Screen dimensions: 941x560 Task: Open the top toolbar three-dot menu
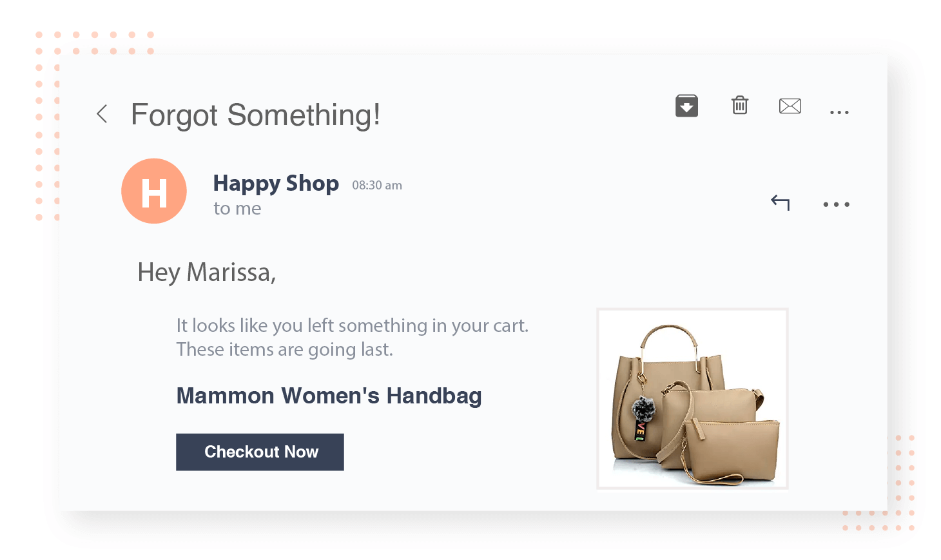pyautogui.click(x=839, y=112)
